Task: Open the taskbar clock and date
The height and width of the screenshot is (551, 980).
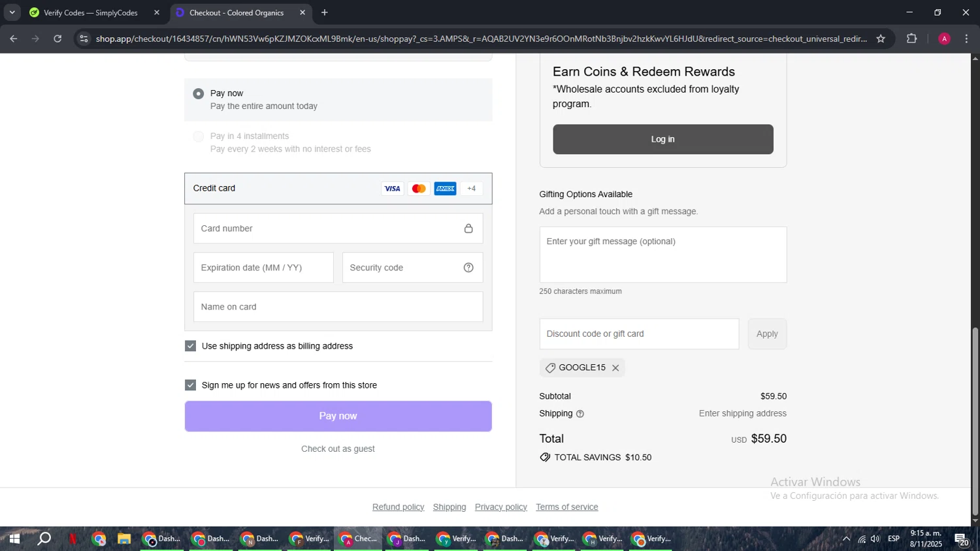Action: pyautogui.click(x=926, y=539)
